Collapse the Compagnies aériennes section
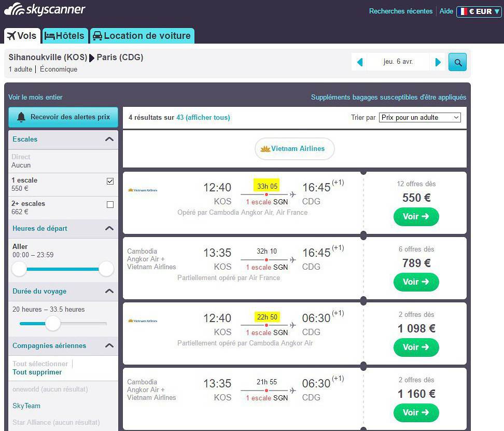The image size is (504, 431). tap(109, 346)
